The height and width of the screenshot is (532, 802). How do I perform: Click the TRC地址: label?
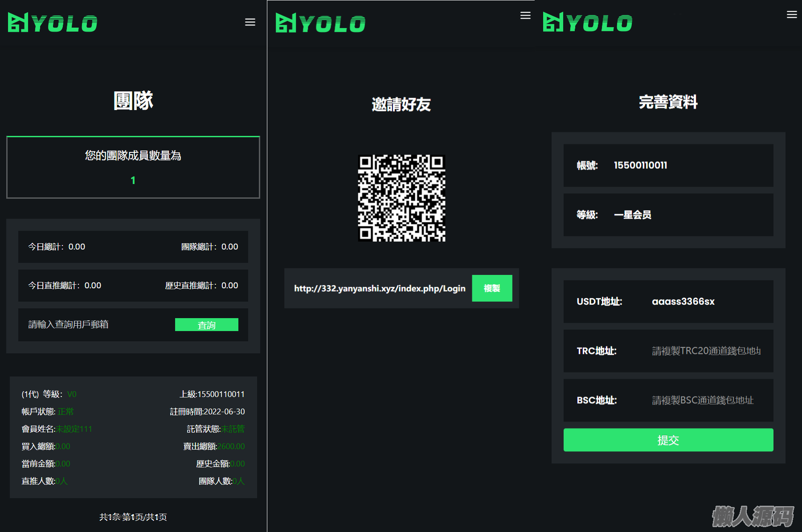(597, 351)
